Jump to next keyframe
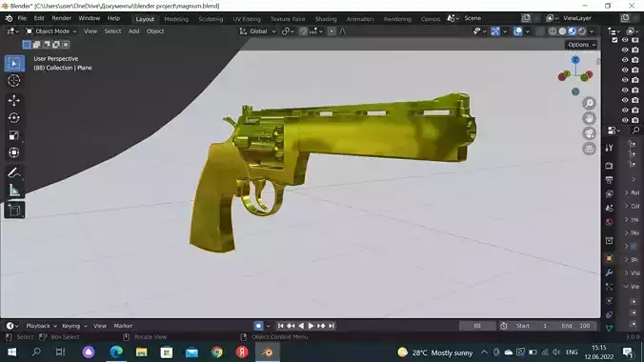 coord(321,326)
